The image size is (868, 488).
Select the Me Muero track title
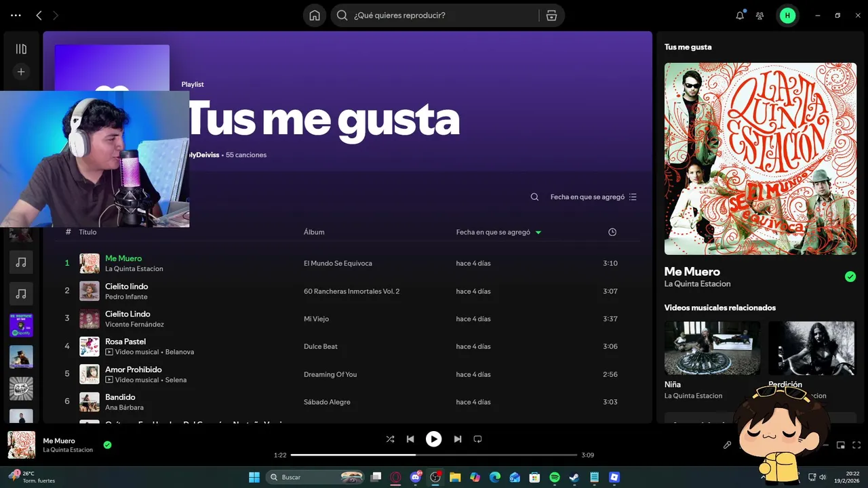[123, 258]
